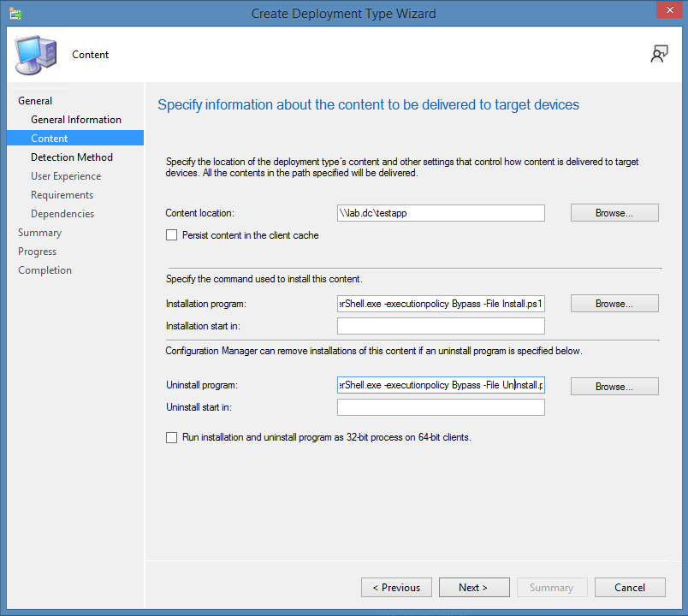Enable Persist content in the client cache
This screenshot has width=688, height=616.
point(171,233)
